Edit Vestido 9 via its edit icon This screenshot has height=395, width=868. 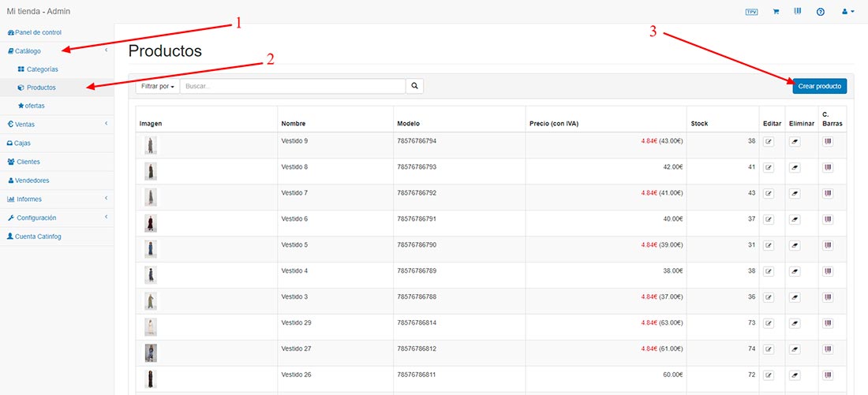(x=769, y=142)
